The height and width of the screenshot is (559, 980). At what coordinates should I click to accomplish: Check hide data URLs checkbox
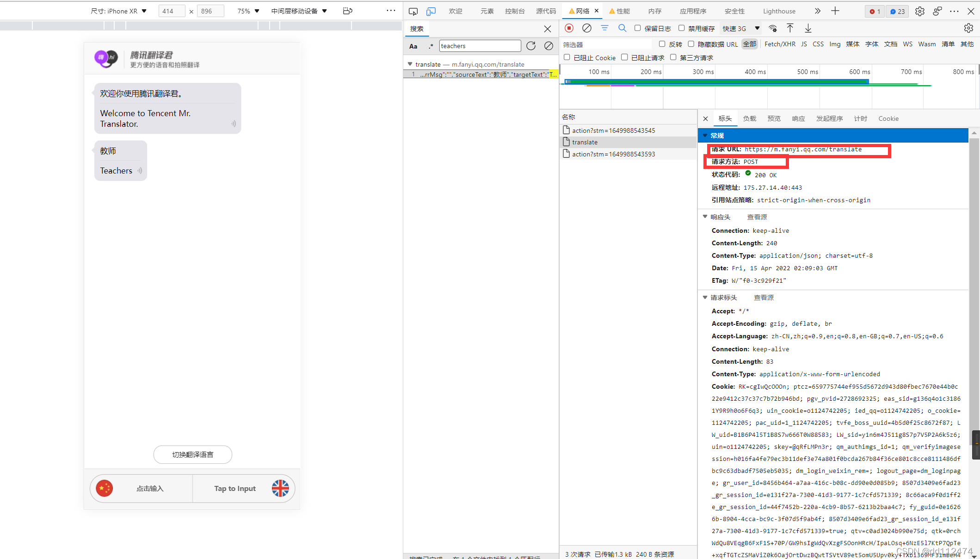click(x=691, y=44)
